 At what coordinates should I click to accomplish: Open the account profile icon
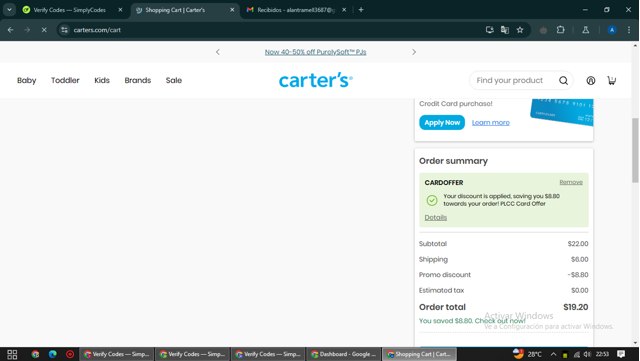[x=591, y=80]
